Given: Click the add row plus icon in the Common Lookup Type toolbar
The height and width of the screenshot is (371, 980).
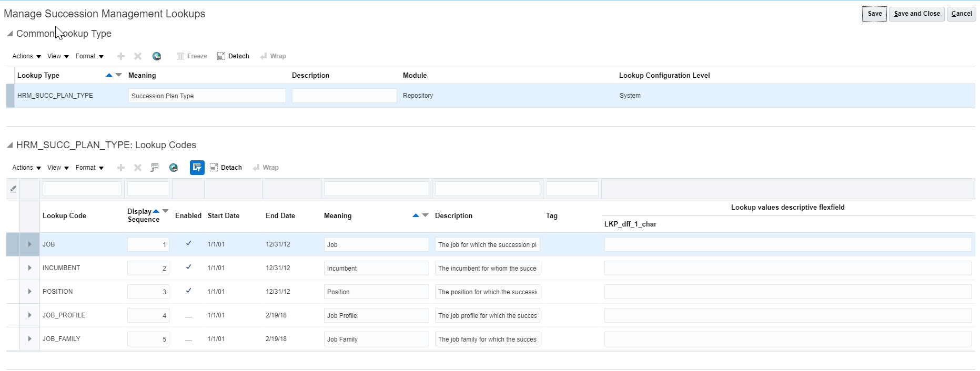Looking at the screenshot, I should (x=121, y=56).
